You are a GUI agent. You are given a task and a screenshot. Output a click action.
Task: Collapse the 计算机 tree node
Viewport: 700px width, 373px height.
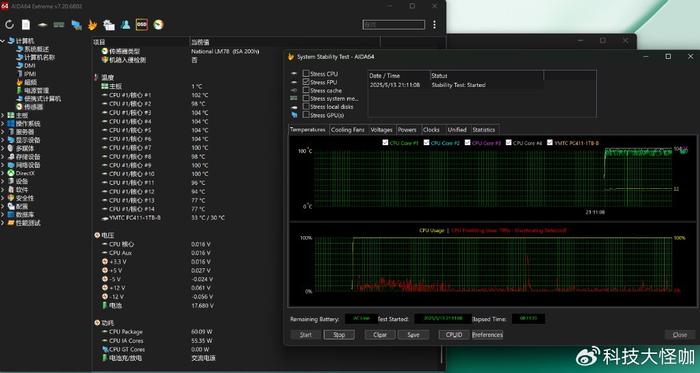3,41
